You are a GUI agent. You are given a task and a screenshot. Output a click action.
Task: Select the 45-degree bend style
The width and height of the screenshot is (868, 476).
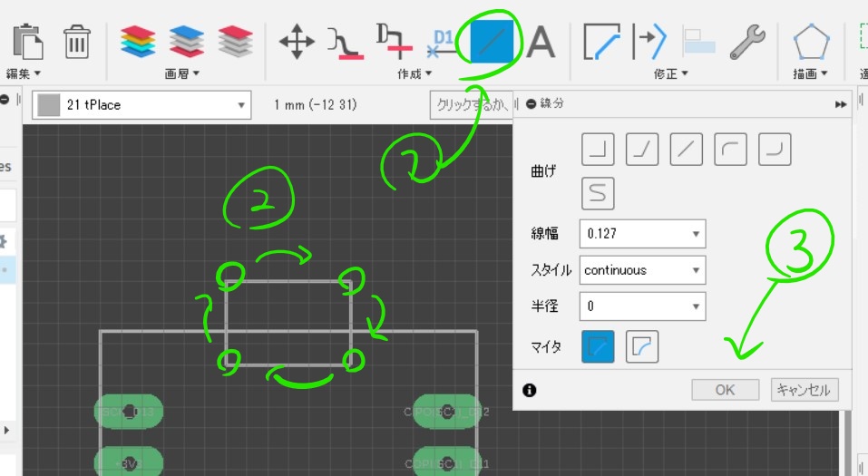(642, 150)
